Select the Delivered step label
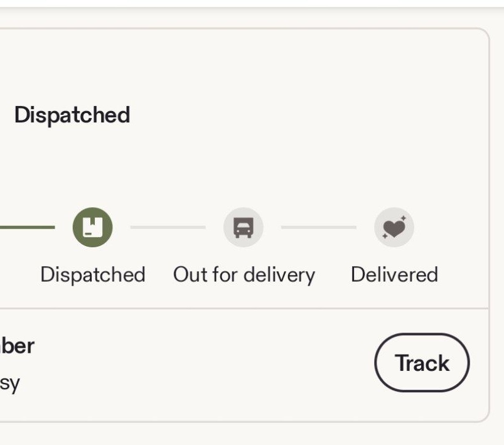The width and height of the screenshot is (504, 445). tap(394, 274)
